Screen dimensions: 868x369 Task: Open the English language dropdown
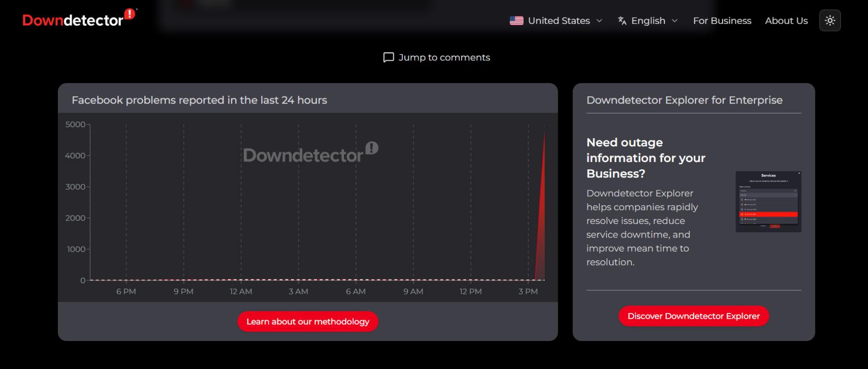tap(648, 21)
